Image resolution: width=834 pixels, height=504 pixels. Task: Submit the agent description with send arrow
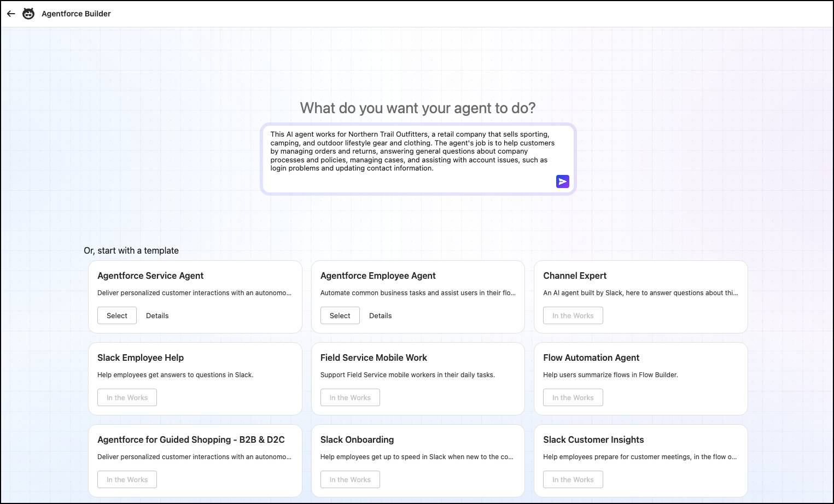[563, 181]
